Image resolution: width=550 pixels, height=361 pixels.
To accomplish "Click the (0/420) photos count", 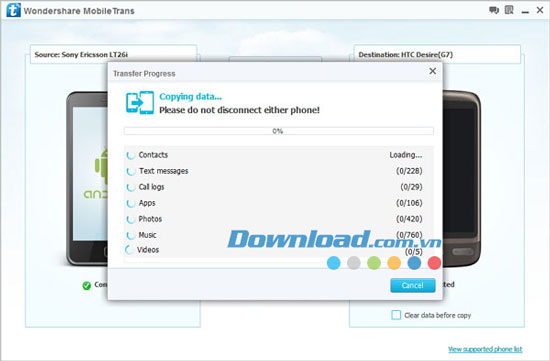I will (409, 219).
